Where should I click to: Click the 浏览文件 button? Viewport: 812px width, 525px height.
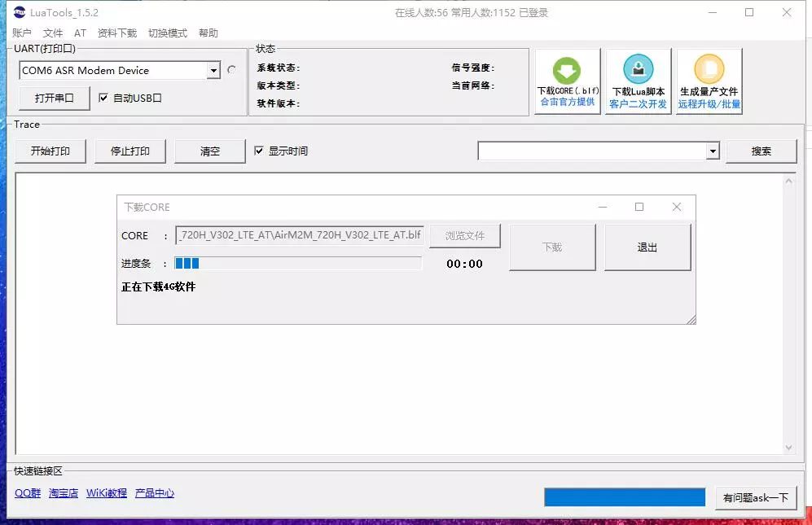pos(465,235)
